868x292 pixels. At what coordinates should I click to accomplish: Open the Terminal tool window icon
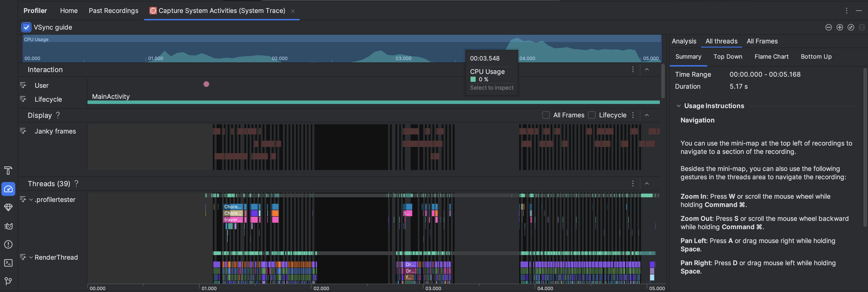[8, 263]
